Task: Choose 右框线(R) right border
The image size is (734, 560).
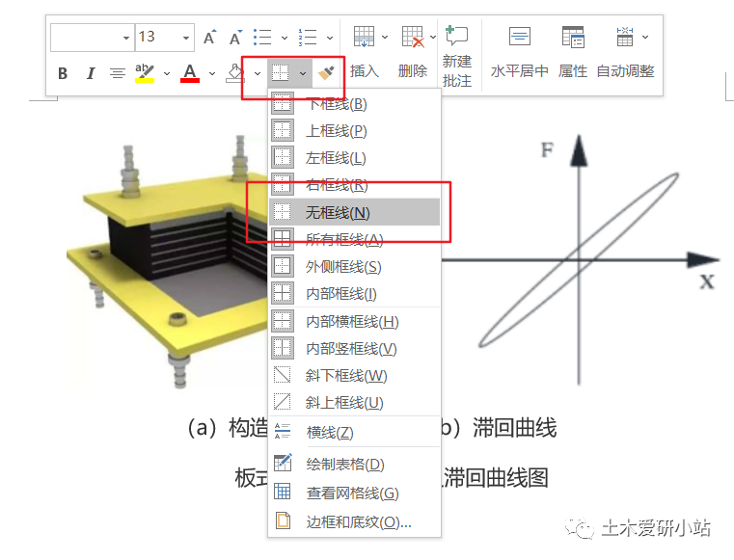Action: (x=355, y=185)
